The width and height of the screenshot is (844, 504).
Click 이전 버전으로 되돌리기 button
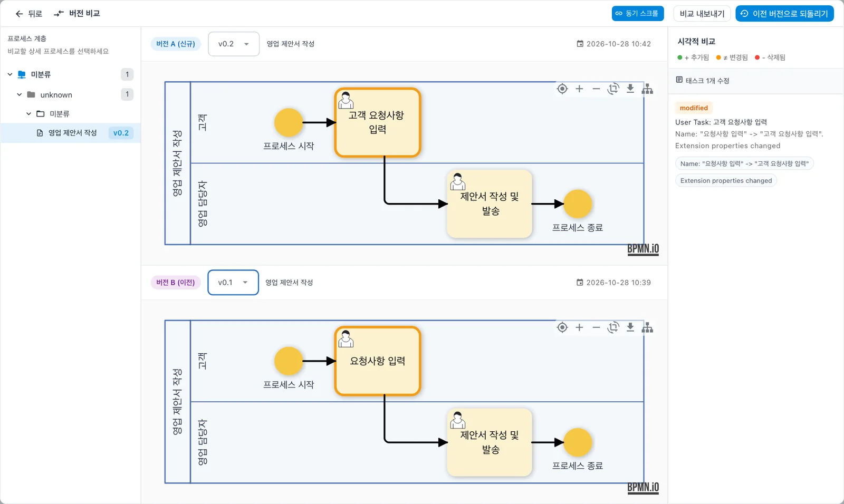click(784, 13)
